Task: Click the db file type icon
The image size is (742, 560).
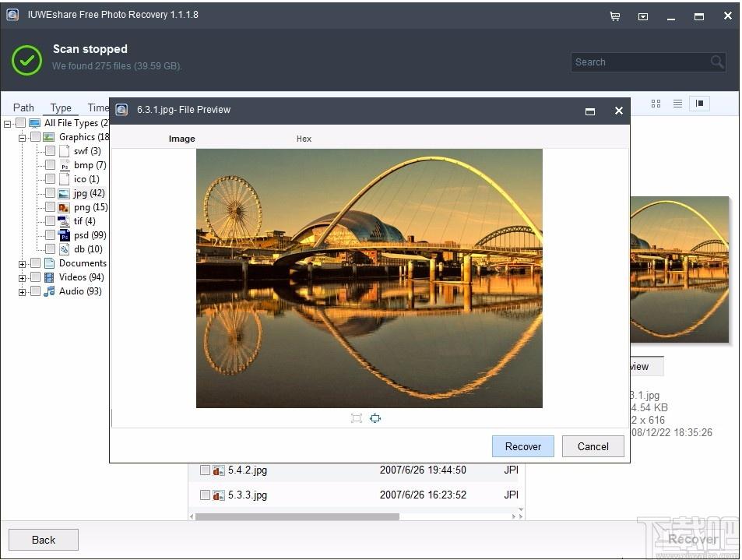Action: (65, 249)
